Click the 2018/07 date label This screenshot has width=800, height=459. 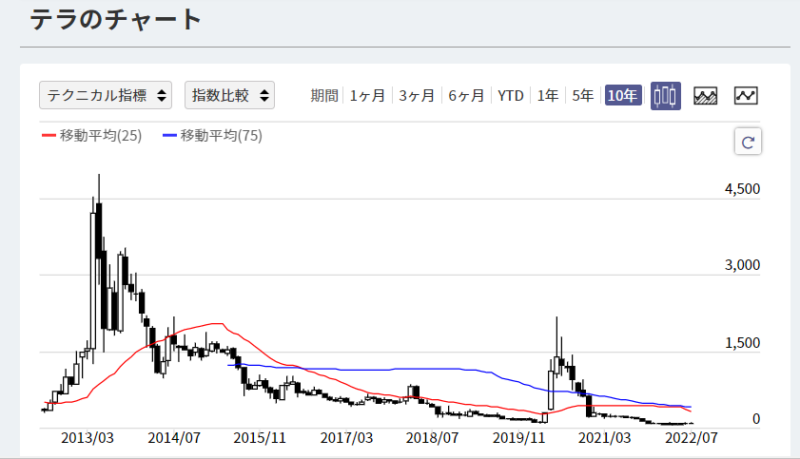tap(432, 438)
